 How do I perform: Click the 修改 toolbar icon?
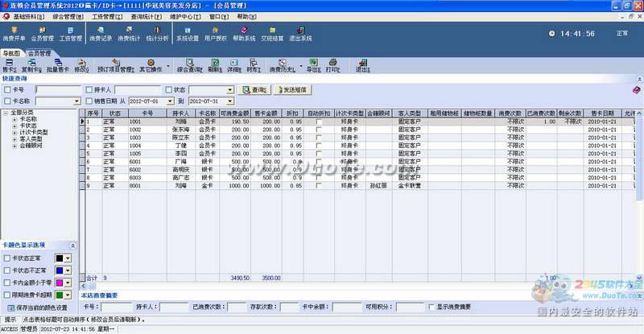coord(81,66)
